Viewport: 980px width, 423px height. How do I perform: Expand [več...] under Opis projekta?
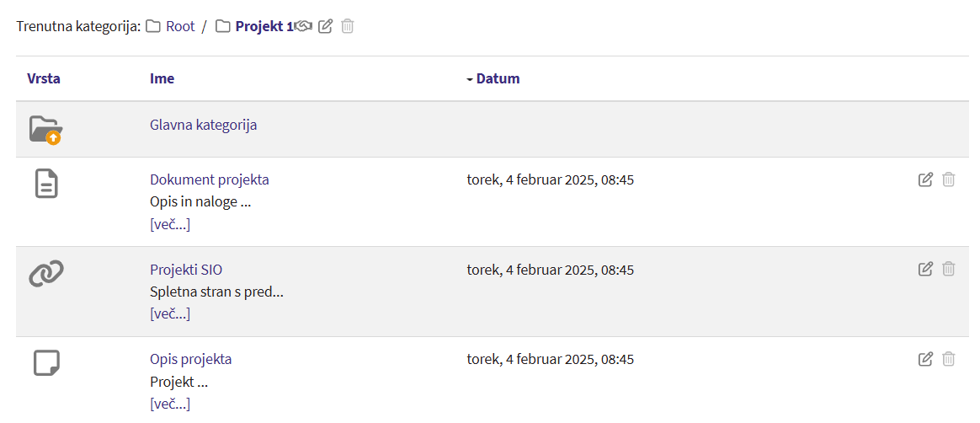click(170, 404)
